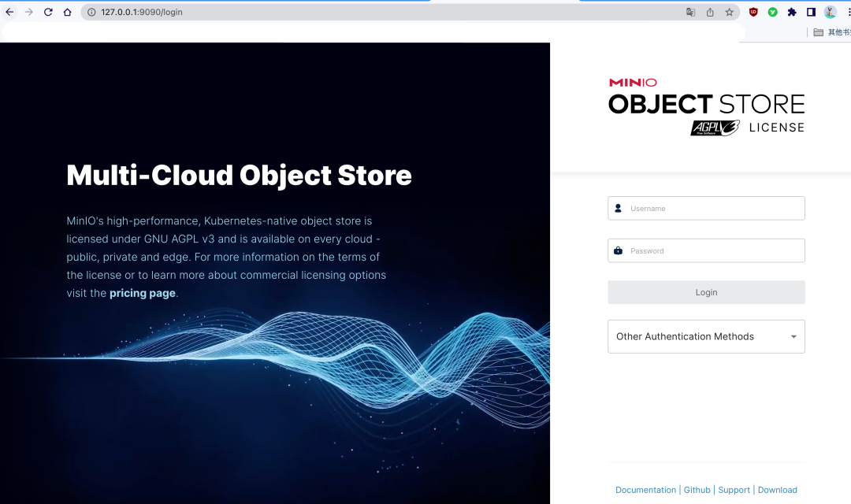The height and width of the screenshot is (504, 851).
Task: Go back using the browser back arrow
Action: click(9, 12)
